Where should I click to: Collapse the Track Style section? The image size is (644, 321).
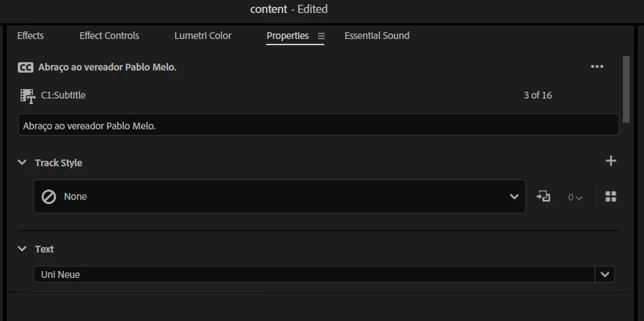(22, 162)
